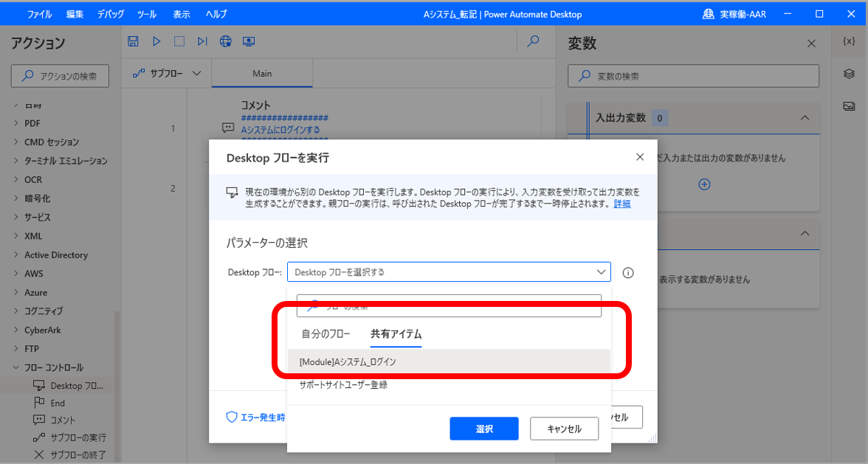Select サブフローの終了 action
868x464 pixels.
pos(69,454)
